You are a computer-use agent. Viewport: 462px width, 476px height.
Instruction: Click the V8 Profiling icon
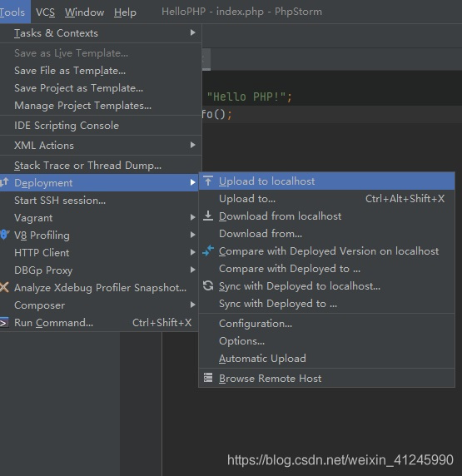4,235
